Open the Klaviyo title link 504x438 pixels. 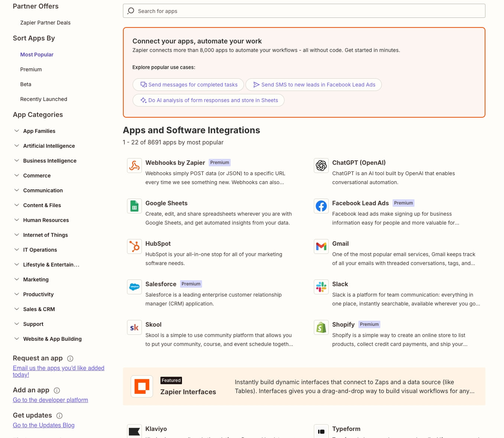pyautogui.click(x=156, y=429)
